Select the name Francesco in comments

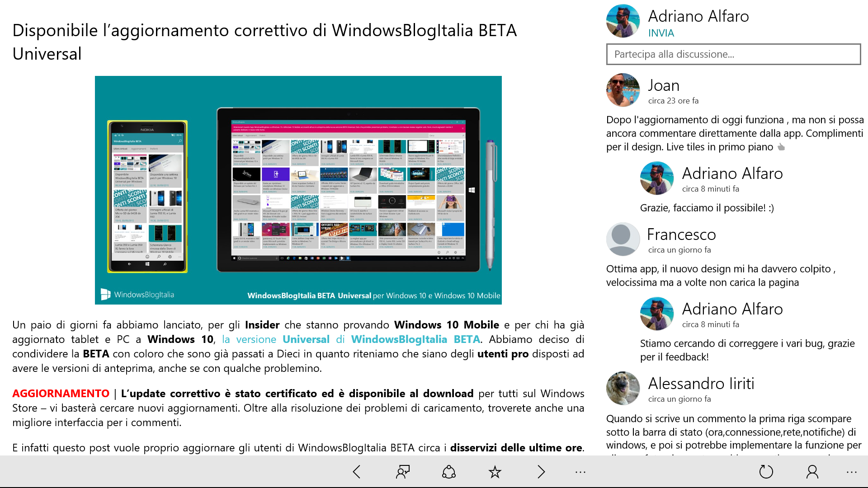682,235
